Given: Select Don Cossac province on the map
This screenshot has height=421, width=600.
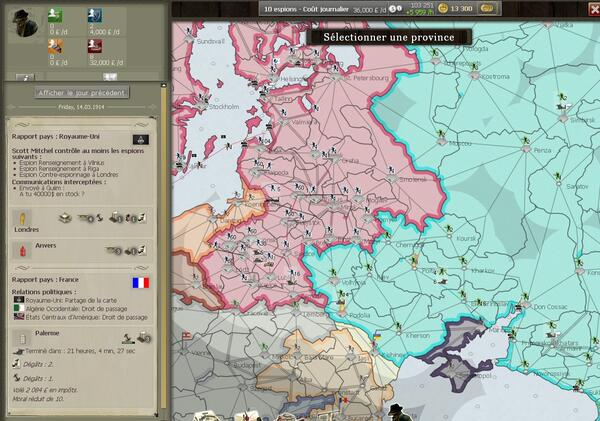Looking at the screenshot, I should (525, 305).
